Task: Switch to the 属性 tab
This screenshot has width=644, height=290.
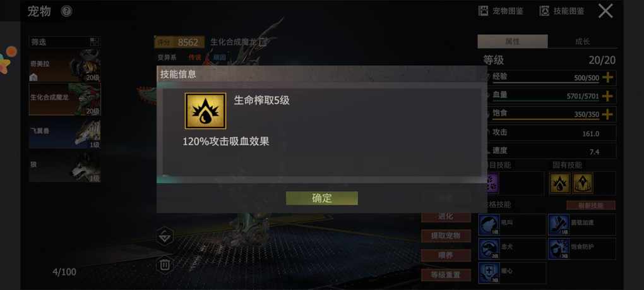Action: click(513, 42)
